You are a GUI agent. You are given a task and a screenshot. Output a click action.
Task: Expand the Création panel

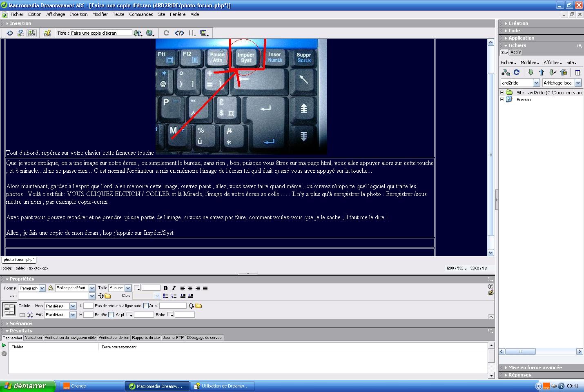(x=518, y=23)
